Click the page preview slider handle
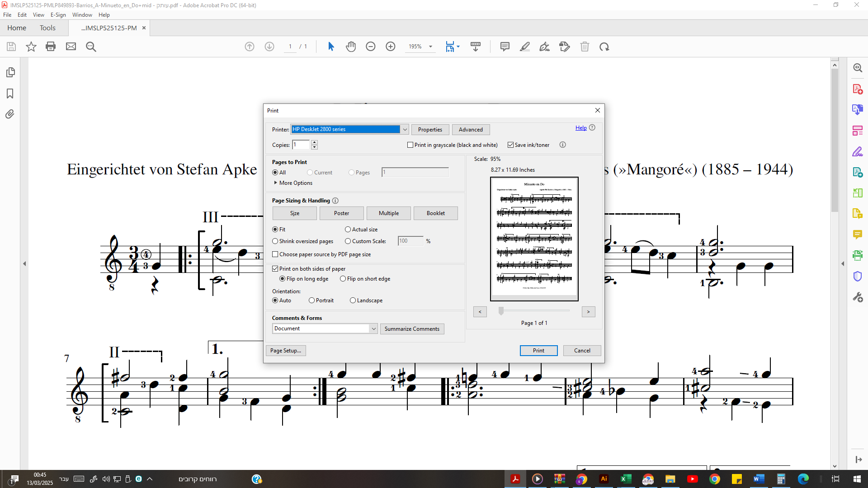This screenshot has width=868, height=488. click(501, 311)
